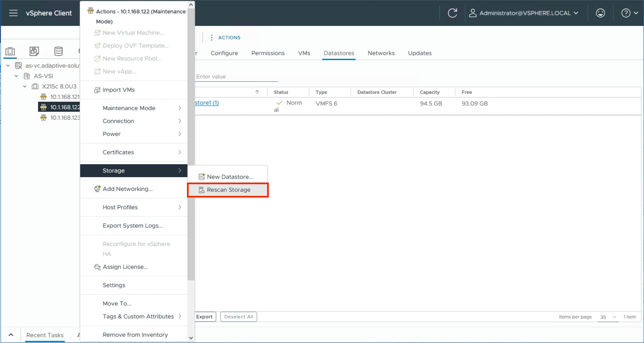Click the Assign License icon

(x=97, y=267)
